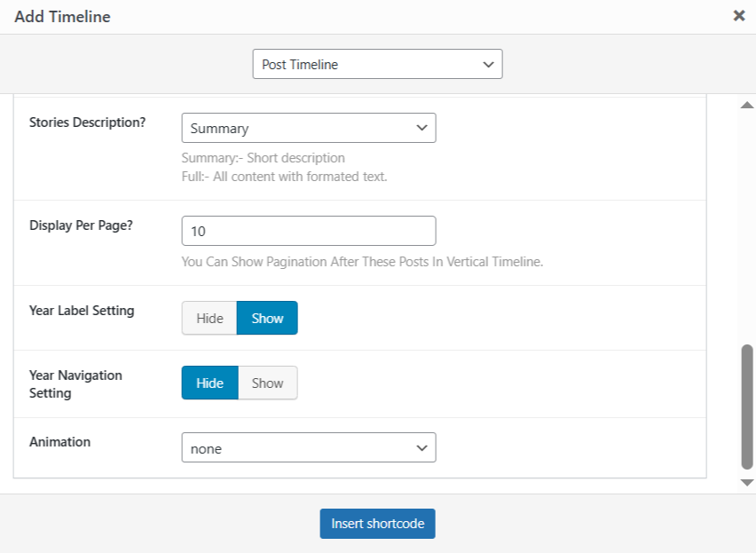Screen dimensions: 756x553
Task: Click the Animation field label
Action: 59,441
